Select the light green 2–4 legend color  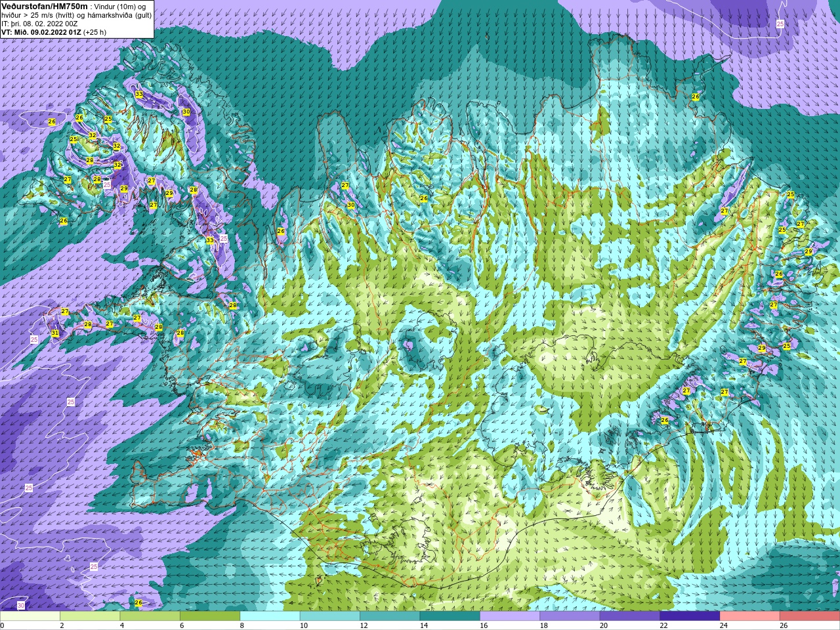90,616
